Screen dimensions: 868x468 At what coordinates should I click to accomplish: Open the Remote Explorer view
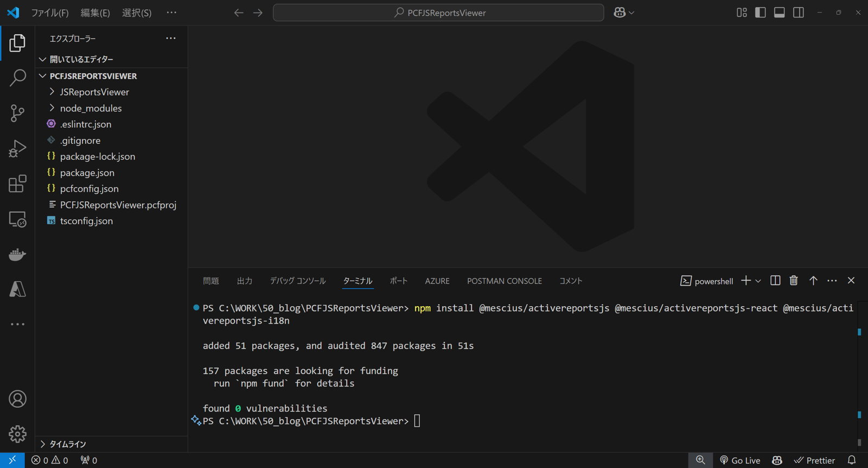tap(17, 219)
